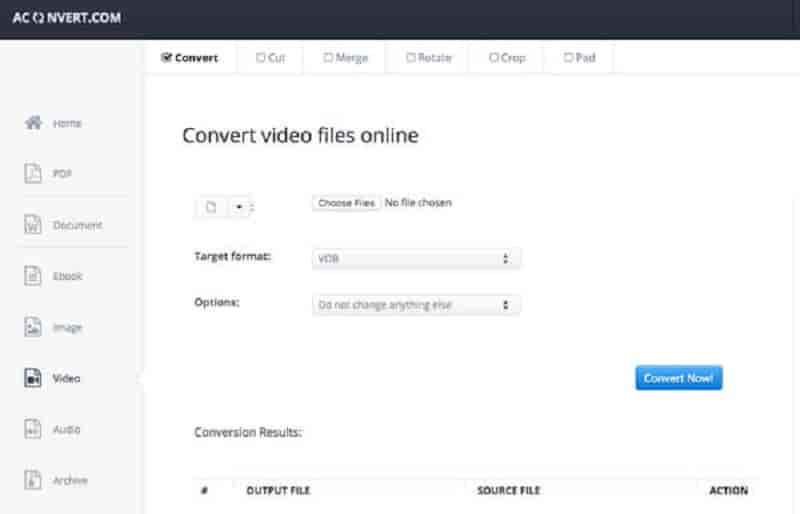Click the Image converter icon
Screen dimensions: 800x514
pos(33,327)
